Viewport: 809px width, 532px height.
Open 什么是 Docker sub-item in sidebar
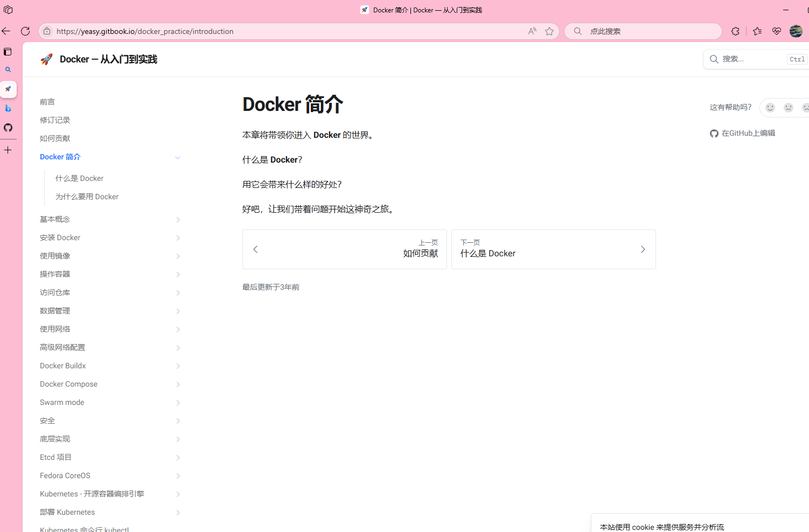pyautogui.click(x=79, y=178)
